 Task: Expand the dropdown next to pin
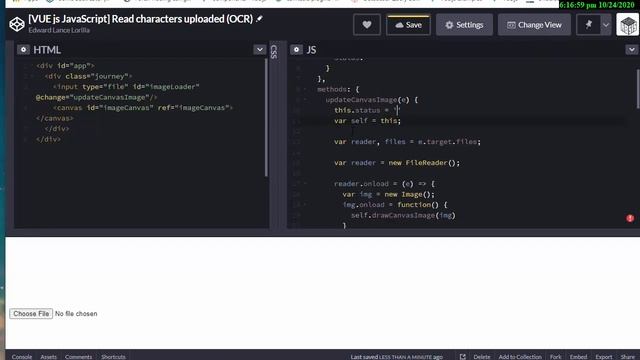pyautogui.click(x=606, y=25)
